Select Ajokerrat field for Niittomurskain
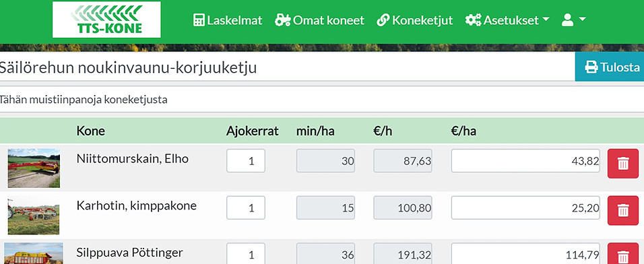Viewport: 644px width, 264px height. pos(246,161)
